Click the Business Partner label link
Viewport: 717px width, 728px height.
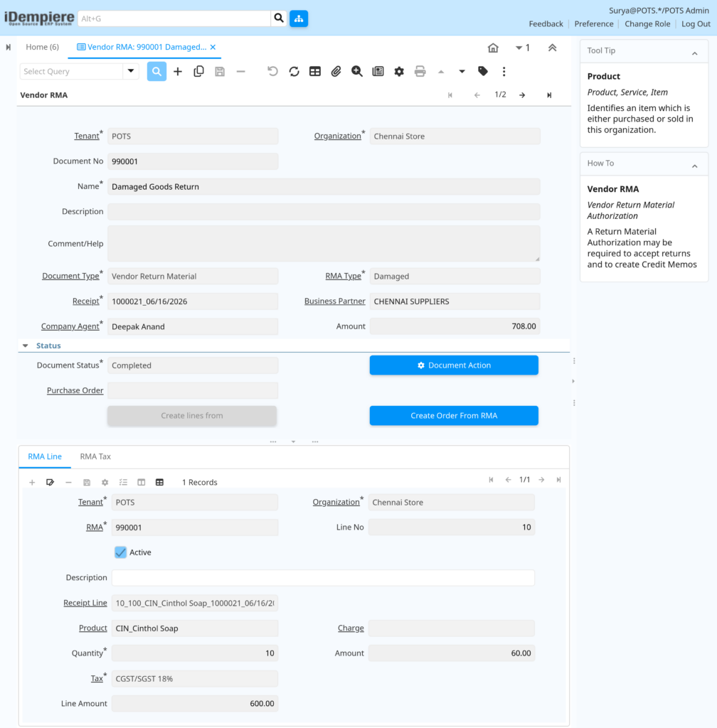pos(335,301)
